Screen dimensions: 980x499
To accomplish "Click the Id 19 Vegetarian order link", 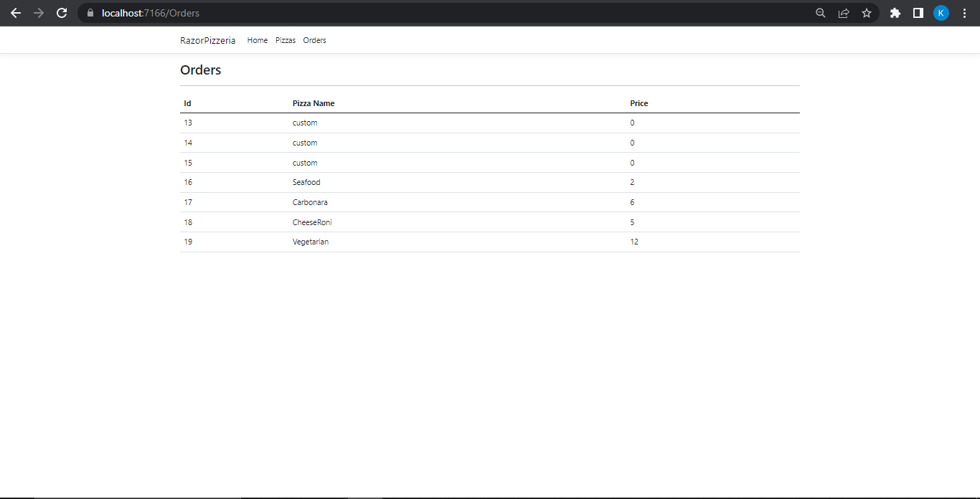I will pos(188,242).
